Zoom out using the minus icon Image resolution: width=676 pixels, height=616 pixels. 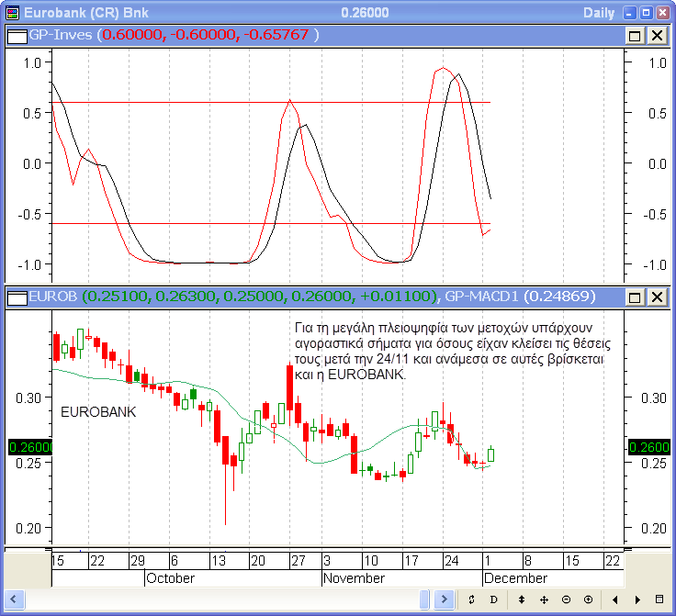point(566,599)
